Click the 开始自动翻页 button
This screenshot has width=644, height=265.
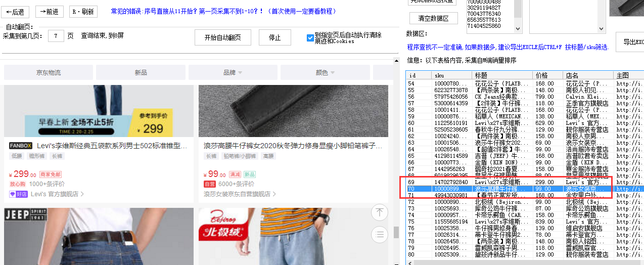click(223, 37)
